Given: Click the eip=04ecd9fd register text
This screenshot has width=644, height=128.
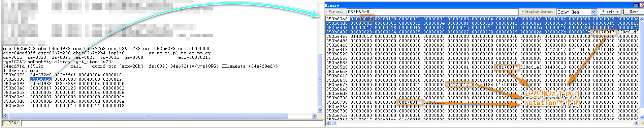Looking at the screenshot, I should coord(19,53).
